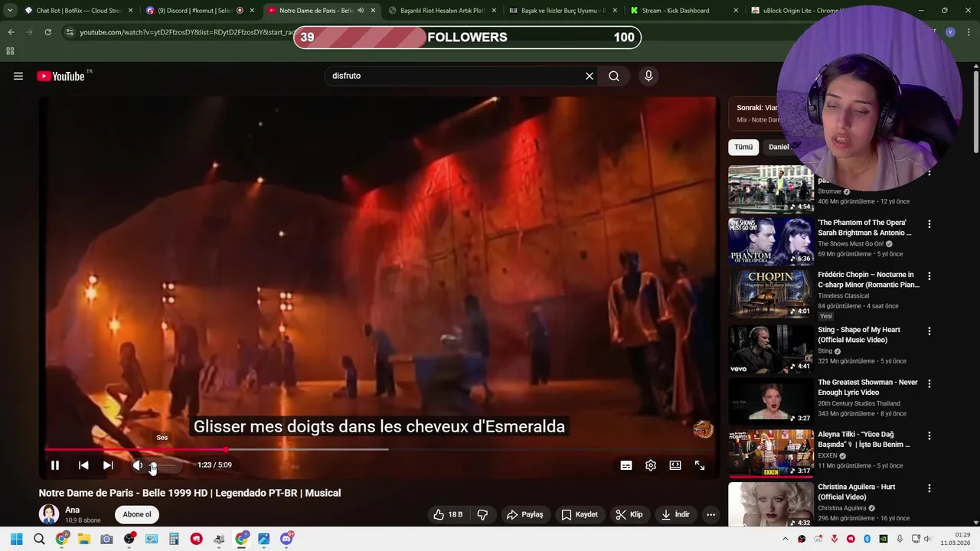Create a clip with Klip button
This screenshot has height=551, width=980.
click(629, 514)
